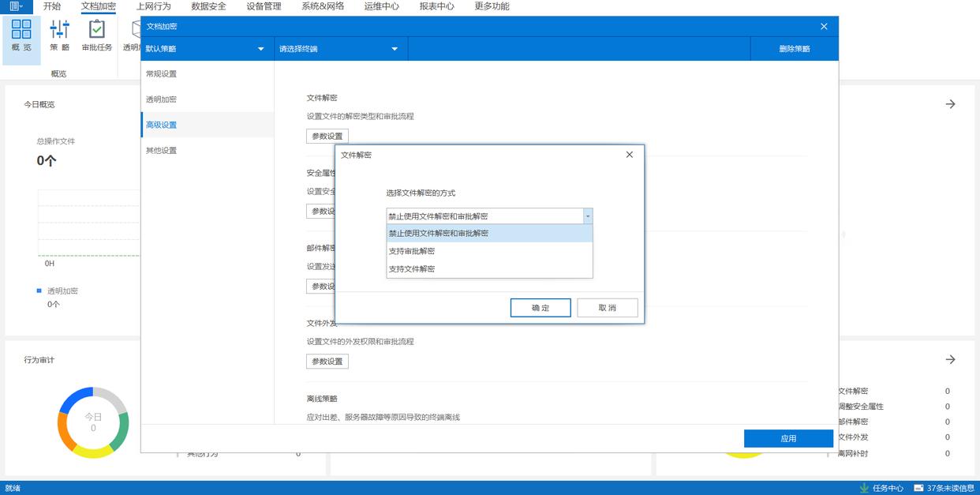Click the 应用 apply button
The width and height of the screenshot is (980, 495).
click(x=788, y=438)
